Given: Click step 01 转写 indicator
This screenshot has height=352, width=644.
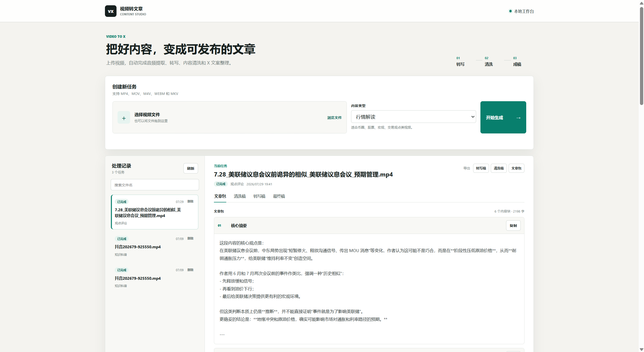Looking at the screenshot, I should pyautogui.click(x=460, y=62).
